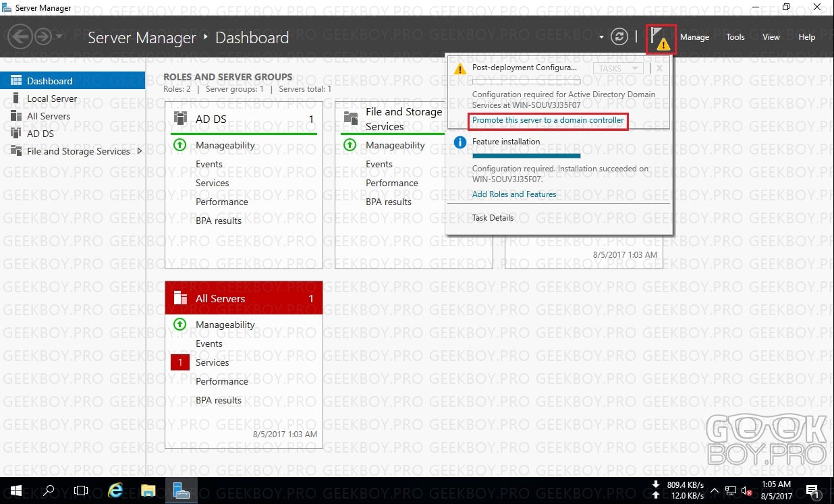Click the AD DS tile header icon
The width and height of the screenshot is (834, 504).
click(180, 119)
